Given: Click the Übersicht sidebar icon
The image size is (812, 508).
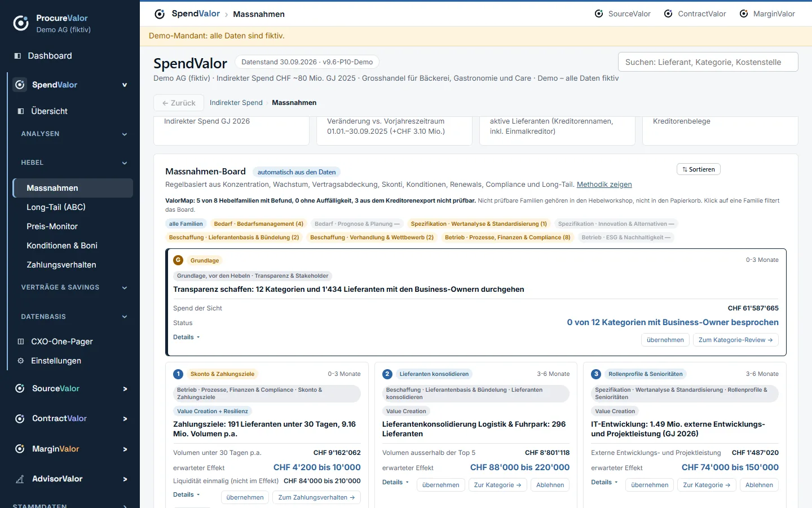Looking at the screenshot, I should [x=21, y=111].
